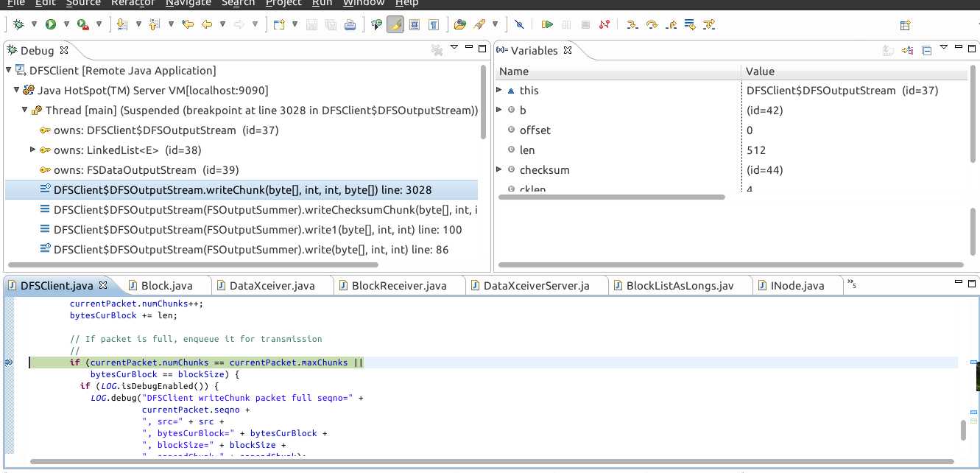980x473 pixels.
Task: Select FSOutputSummer.write frame line 86
Action: (240, 249)
